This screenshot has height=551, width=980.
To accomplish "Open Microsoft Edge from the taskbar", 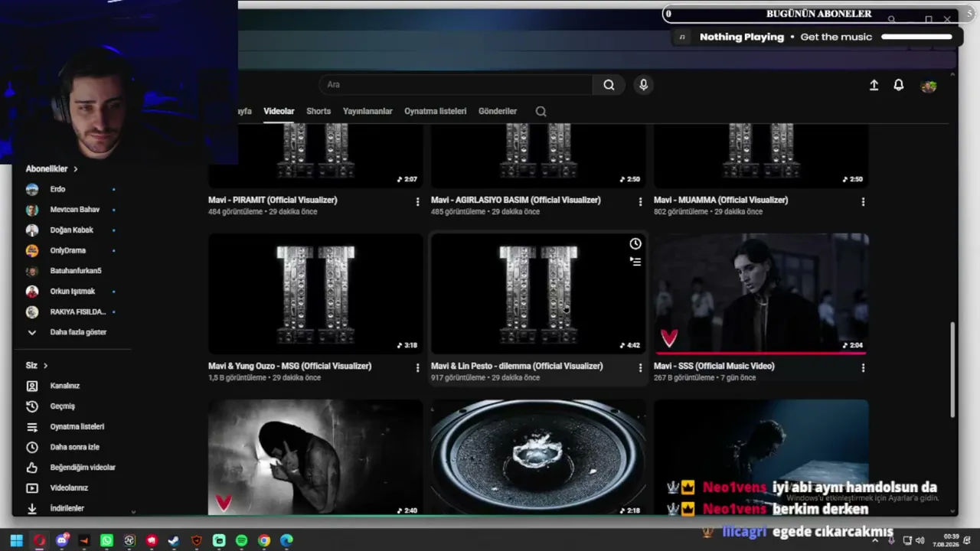I will point(286,541).
